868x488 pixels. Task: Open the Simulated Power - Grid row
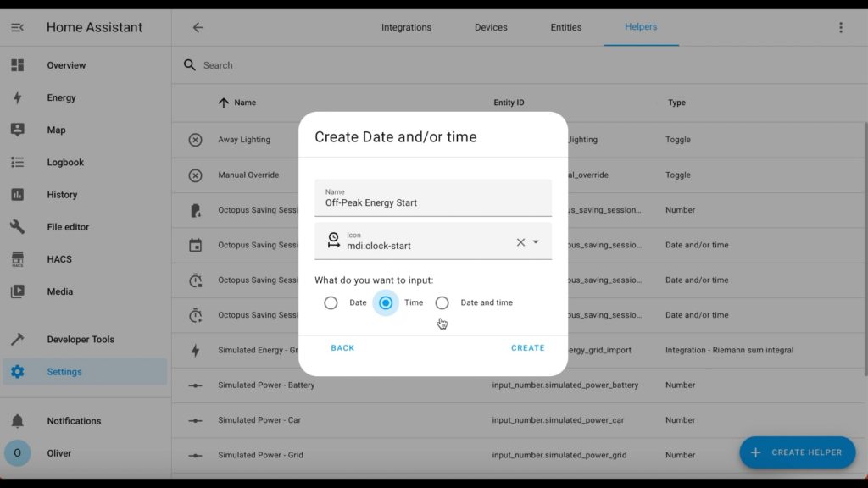[x=520, y=455]
